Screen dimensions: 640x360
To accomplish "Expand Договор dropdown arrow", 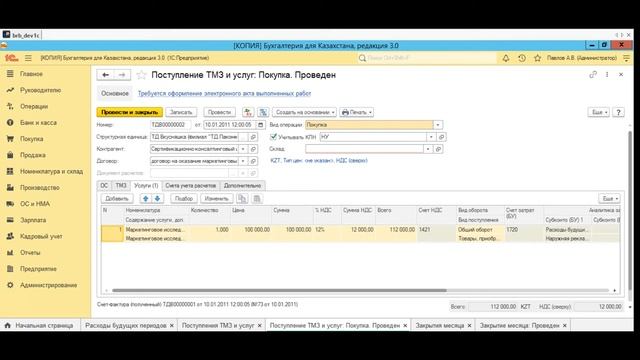I will [243, 161].
